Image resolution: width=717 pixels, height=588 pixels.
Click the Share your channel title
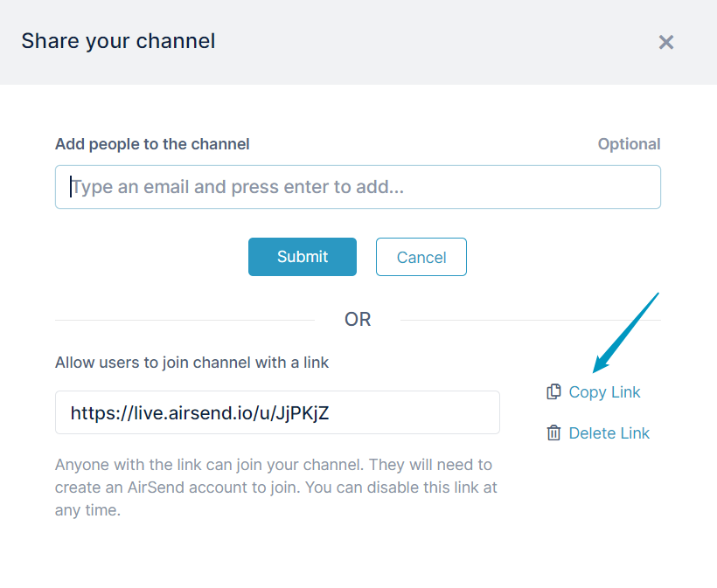pos(118,41)
